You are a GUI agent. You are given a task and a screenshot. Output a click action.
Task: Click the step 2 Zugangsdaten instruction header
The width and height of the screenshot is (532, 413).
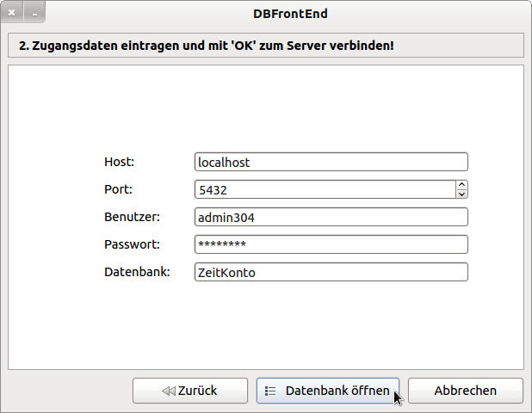(207, 45)
